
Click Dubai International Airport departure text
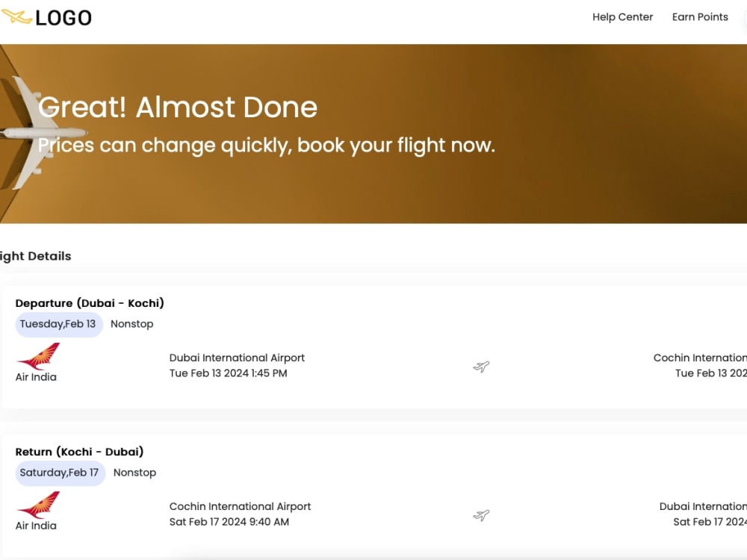237,358
